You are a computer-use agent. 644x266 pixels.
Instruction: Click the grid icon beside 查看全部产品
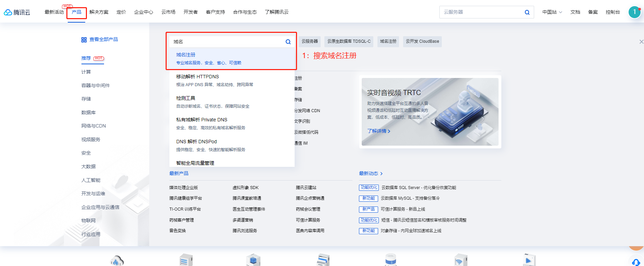point(84,40)
